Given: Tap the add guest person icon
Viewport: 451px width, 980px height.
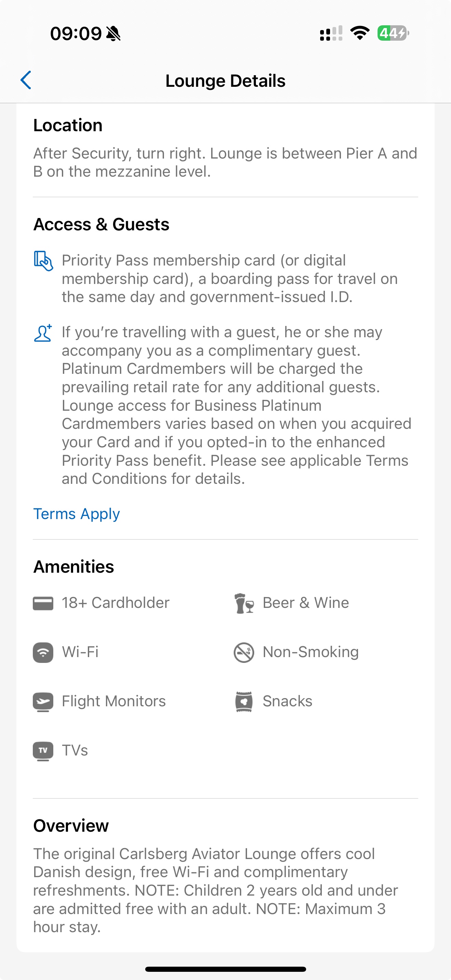Looking at the screenshot, I should coord(43,333).
